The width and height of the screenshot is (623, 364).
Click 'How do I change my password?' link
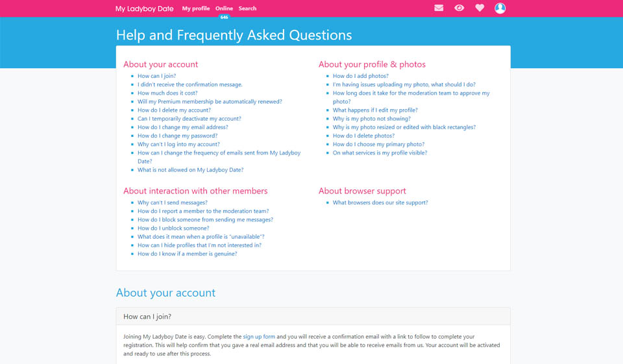tap(177, 136)
